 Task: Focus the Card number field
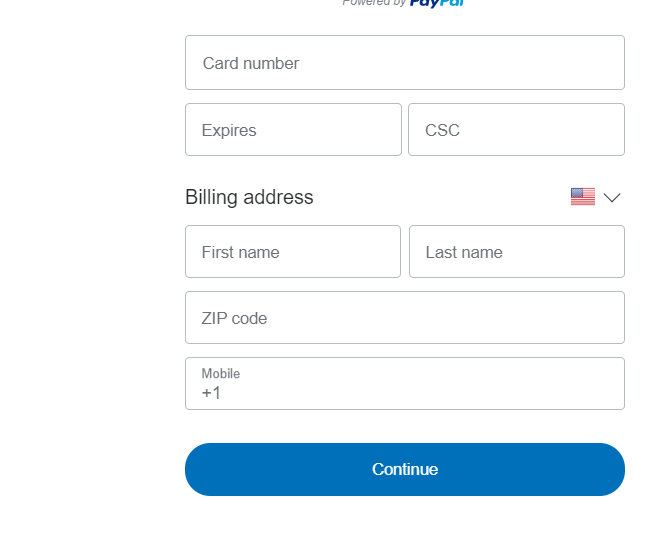(x=405, y=63)
